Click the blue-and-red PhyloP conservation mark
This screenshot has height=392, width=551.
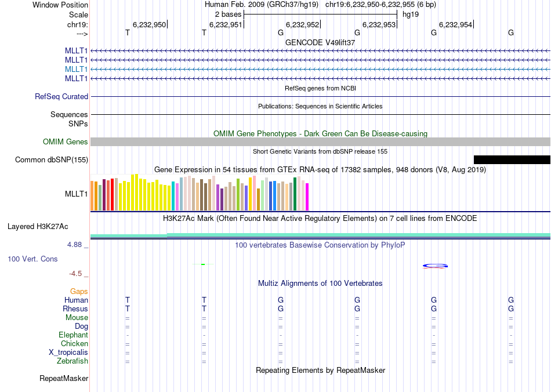click(435, 266)
